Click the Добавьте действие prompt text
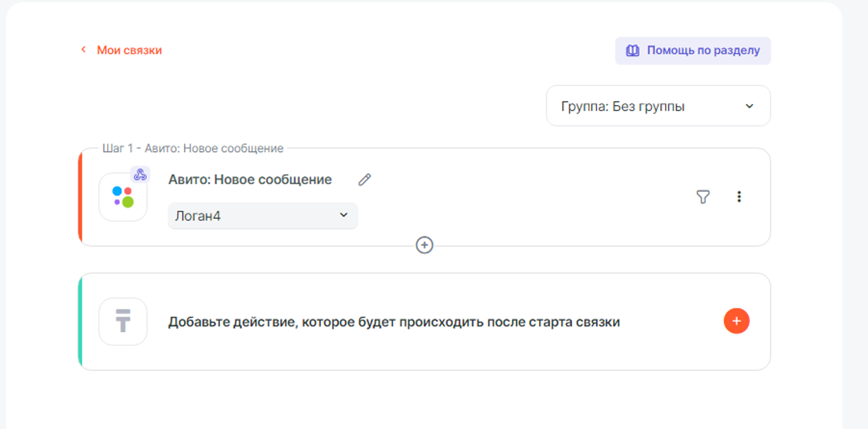Viewport: 868px width, 429px height. pos(394,322)
